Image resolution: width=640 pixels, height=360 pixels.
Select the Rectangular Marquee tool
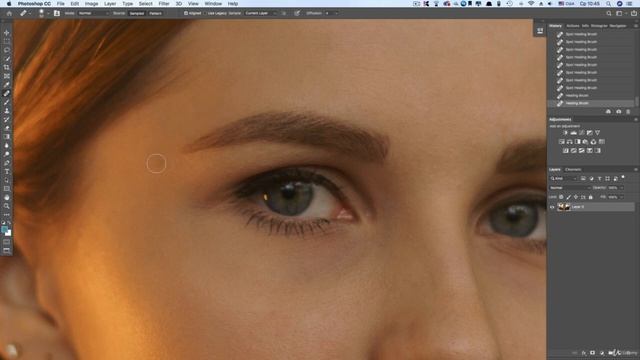[x=7, y=41]
